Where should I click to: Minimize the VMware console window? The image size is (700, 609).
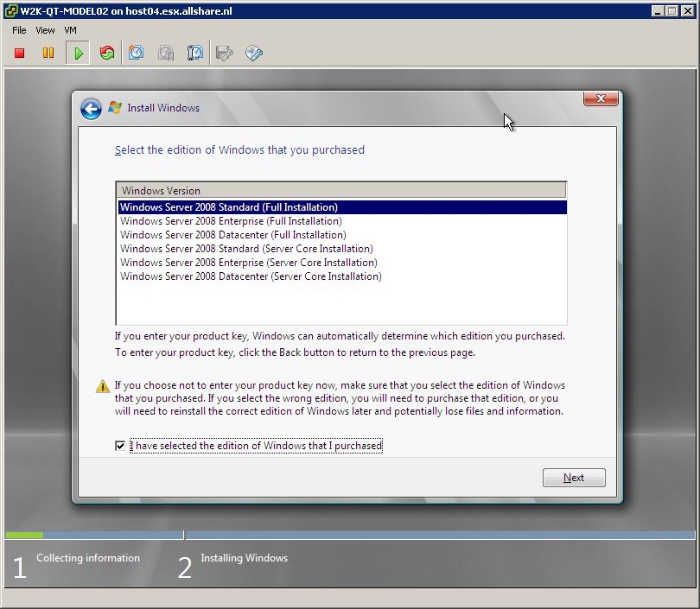pyautogui.click(x=657, y=11)
